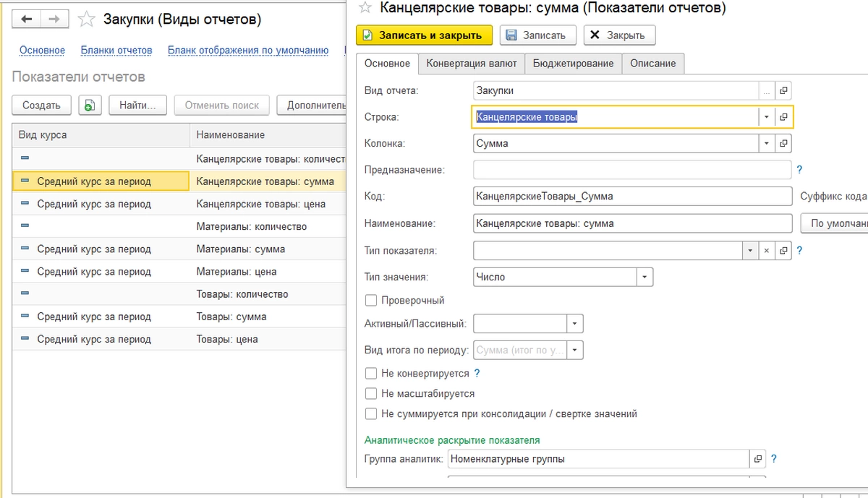The width and height of the screenshot is (868, 498).
Task: Open the Бюджетирование tab
Action: 573,64
